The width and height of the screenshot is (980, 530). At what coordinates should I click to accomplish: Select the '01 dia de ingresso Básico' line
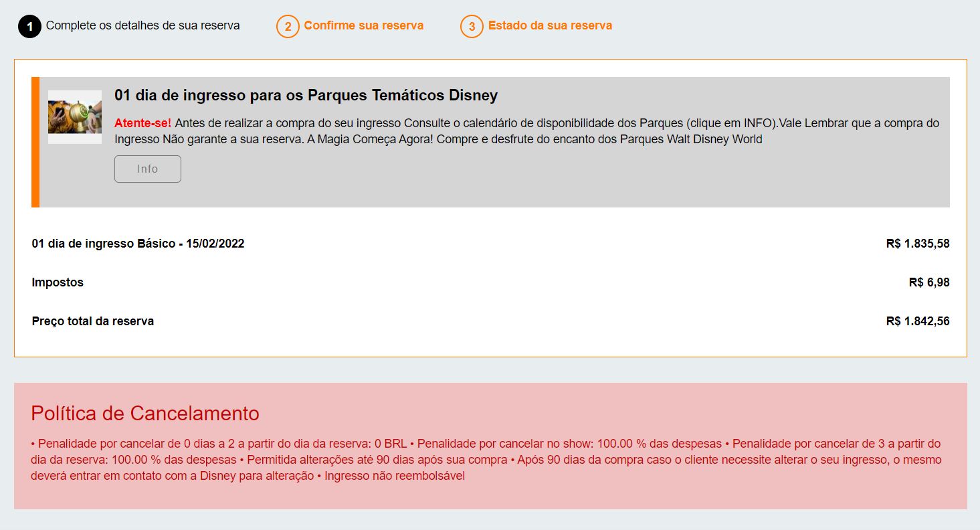tap(138, 244)
